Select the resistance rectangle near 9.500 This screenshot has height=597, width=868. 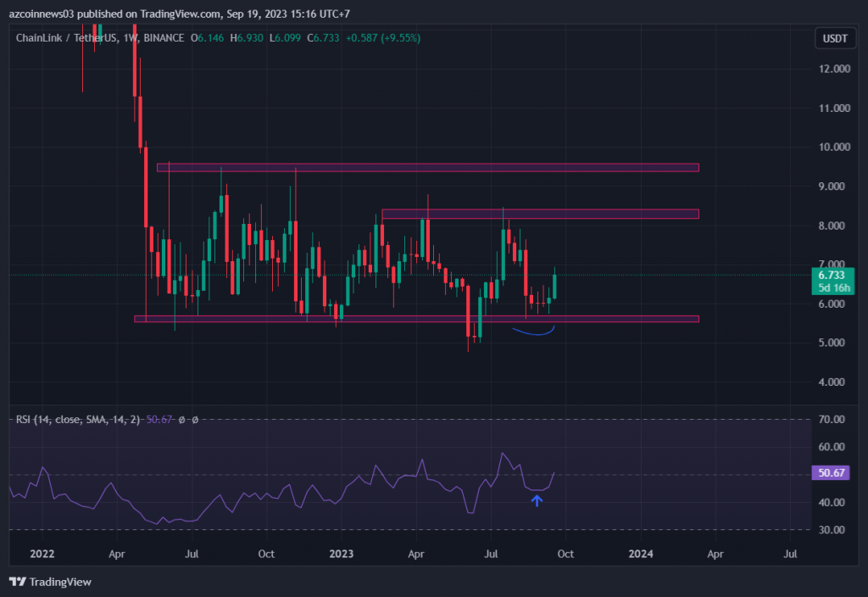(428, 167)
